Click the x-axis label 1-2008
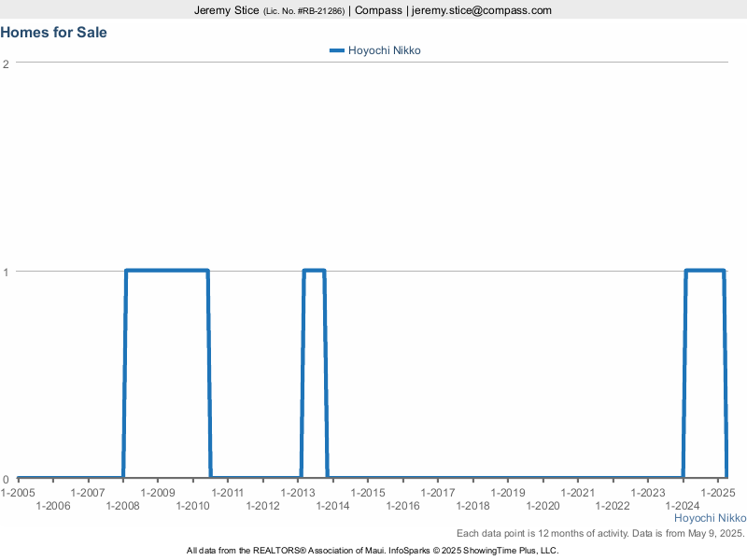The width and height of the screenshot is (747, 560). pos(123,506)
